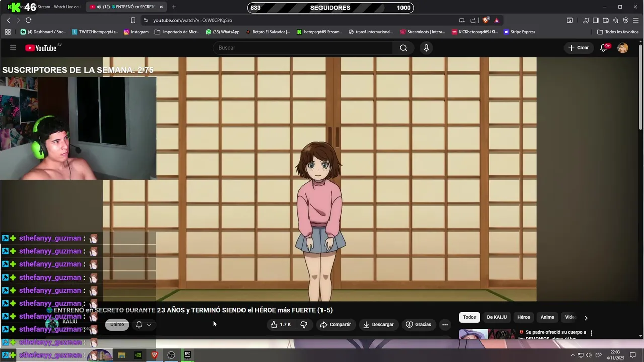Open the tab search icon in toolbar
The width and height of the screenshot is (644, 362).
(x=569, y=20)
